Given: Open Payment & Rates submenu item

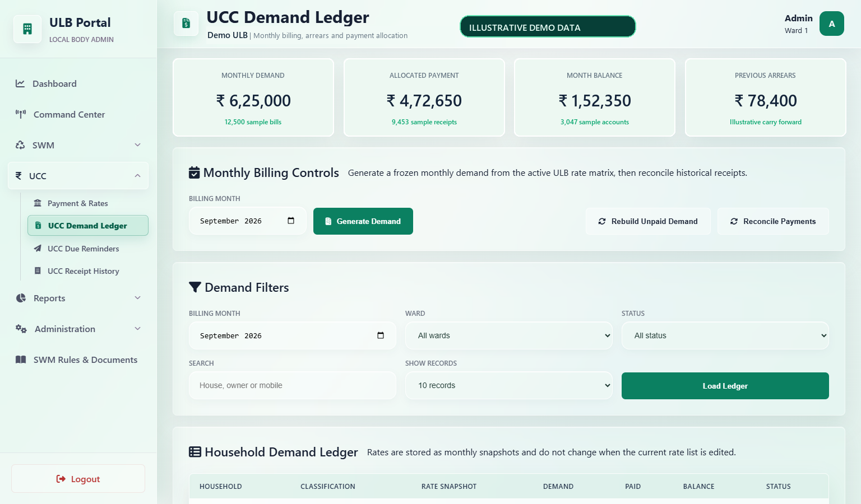Looking at the screenshot, I should coord(88,203).
